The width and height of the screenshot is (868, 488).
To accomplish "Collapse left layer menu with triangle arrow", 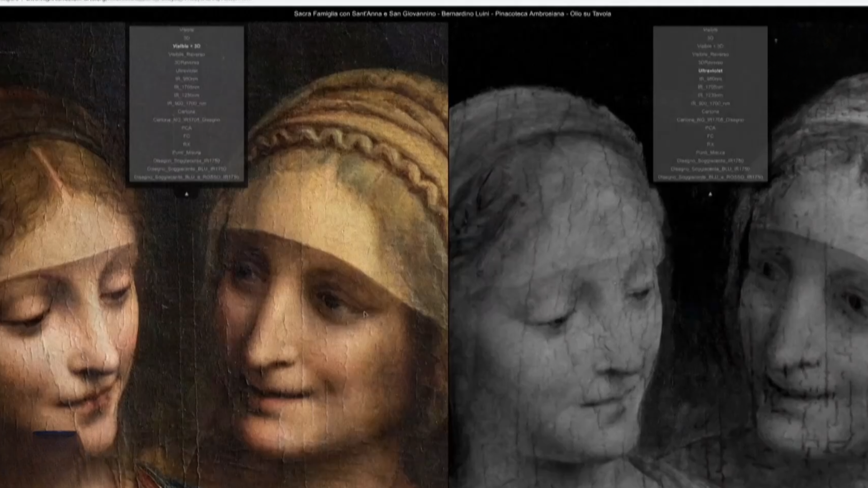I will [x=186, y=194].
